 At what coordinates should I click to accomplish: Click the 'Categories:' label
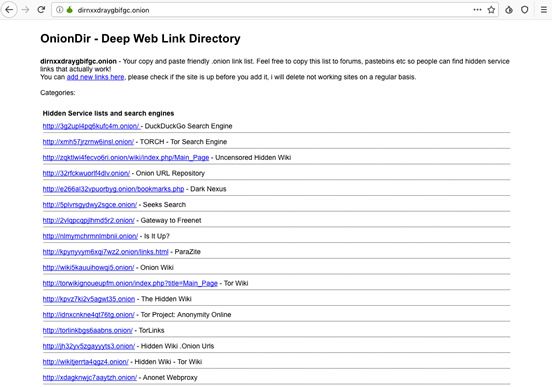click(x=58, y=93)
